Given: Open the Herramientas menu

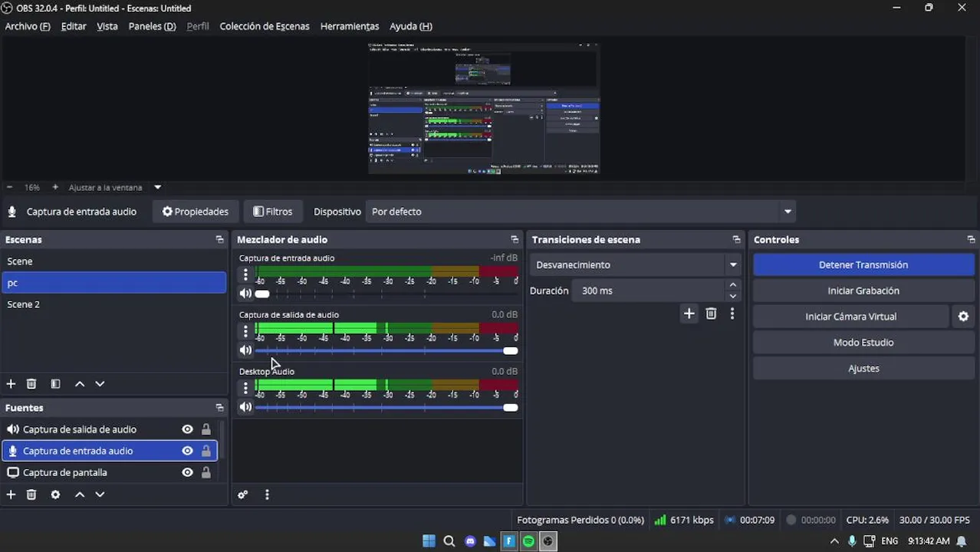Looking at the screenshot, I should tap(350, 26).
